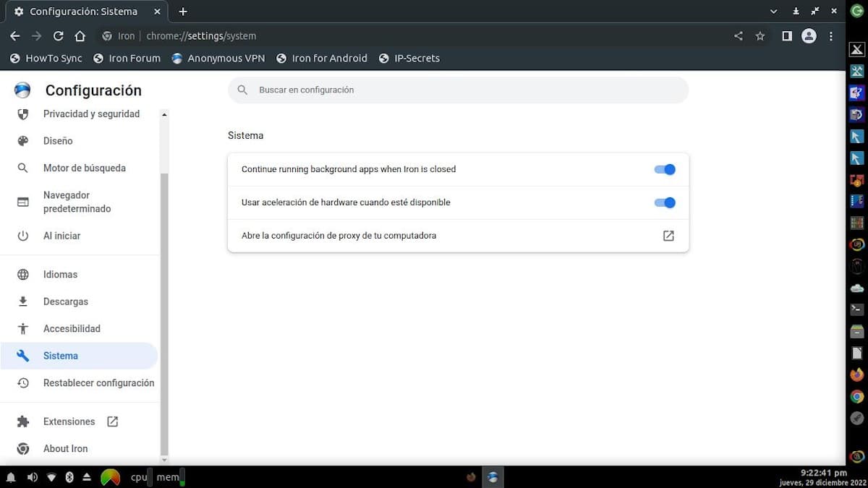Open the three-dot browser menu
The height and width of the screenshot is (488, 868).
(830, 35)
